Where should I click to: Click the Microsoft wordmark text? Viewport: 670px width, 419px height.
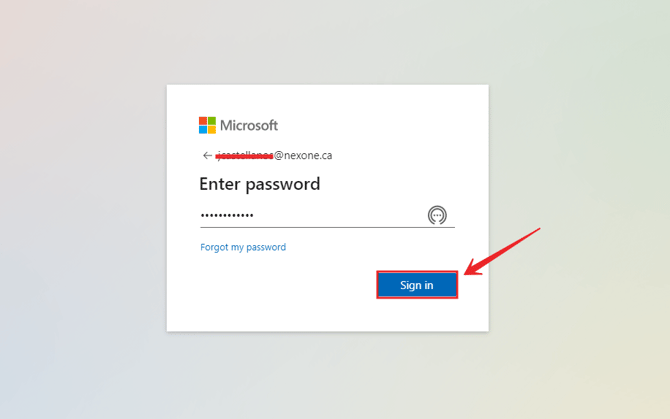[249, 125]
